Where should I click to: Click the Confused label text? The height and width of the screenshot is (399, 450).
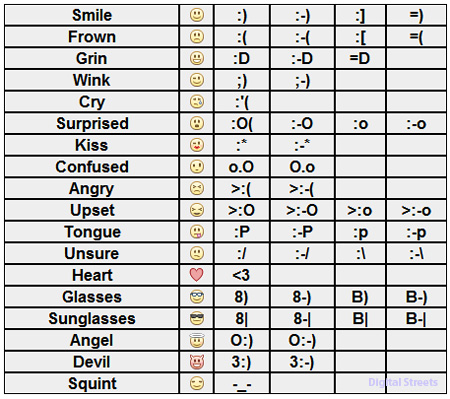[x=92, y=167]
